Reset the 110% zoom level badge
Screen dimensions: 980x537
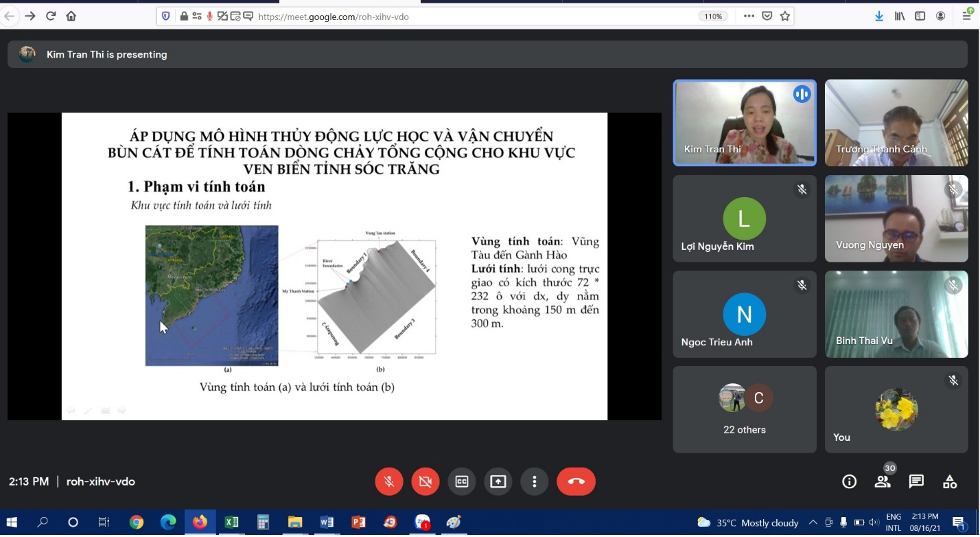click(714, 16)
